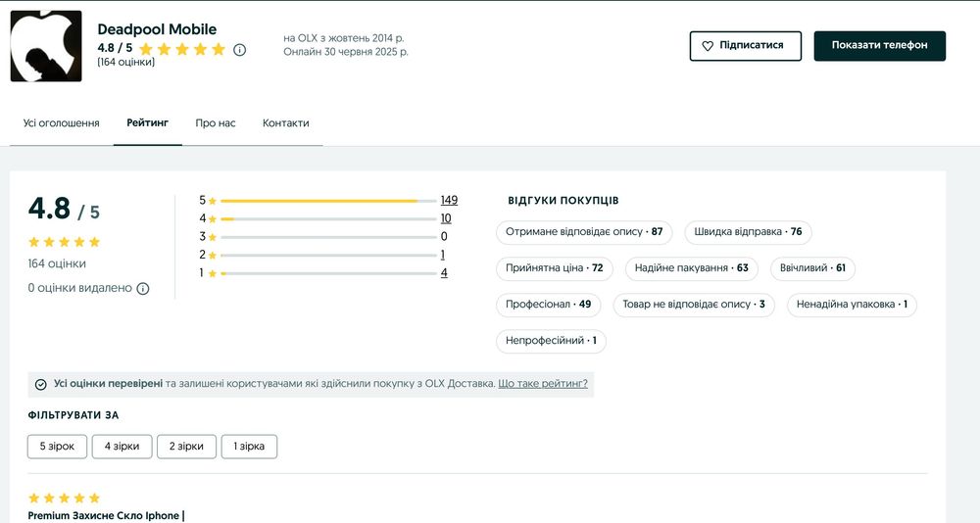The height and width of the screenshot is (523, 980).
Task: Click info icon beside header rating stars
Action: tap(240, 49)
